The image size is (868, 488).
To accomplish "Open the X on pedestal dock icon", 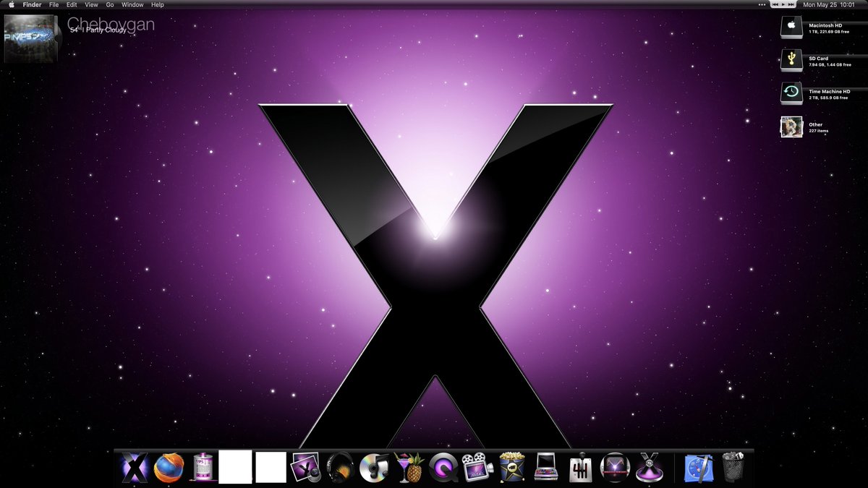I will point(650,467).
